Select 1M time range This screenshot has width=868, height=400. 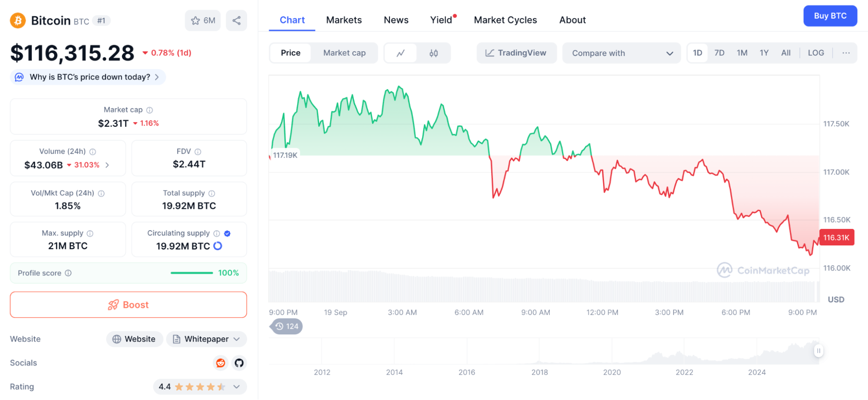742,53
